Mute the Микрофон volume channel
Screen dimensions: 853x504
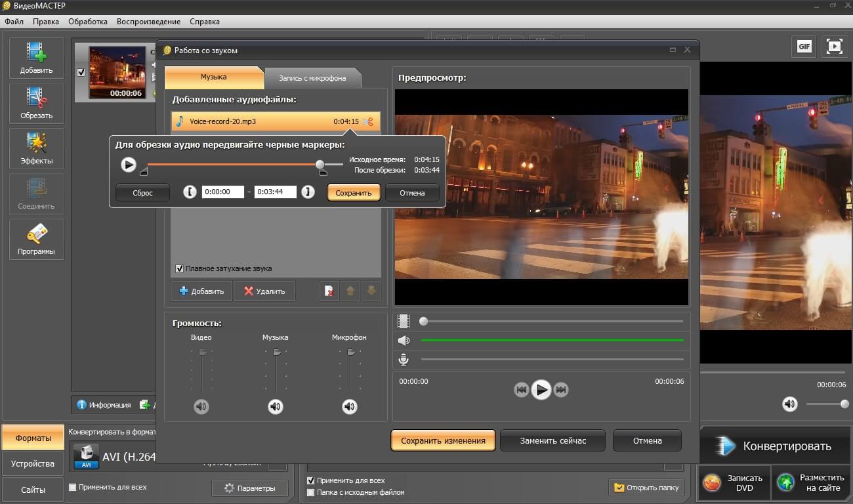tap(350, 407)
